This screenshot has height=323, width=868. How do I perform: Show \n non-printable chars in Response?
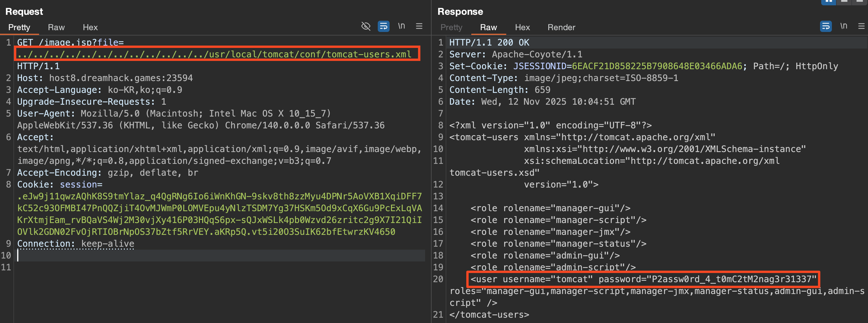coord(843,26)
